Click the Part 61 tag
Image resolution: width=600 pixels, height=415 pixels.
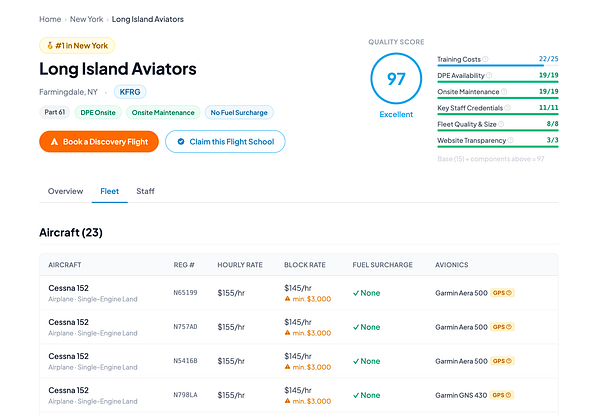pyautogui.click(x=54, y=112)
